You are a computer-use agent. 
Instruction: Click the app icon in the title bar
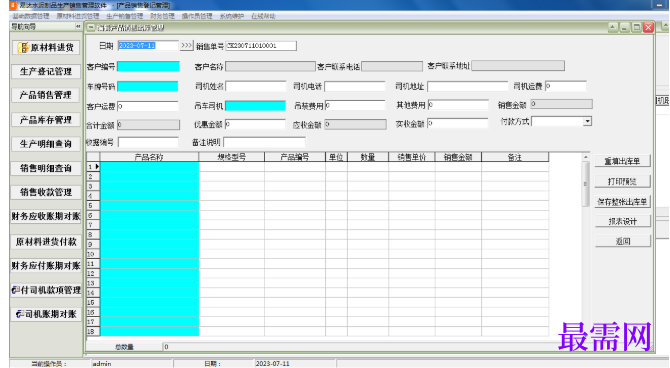click(x=12, y=5)
